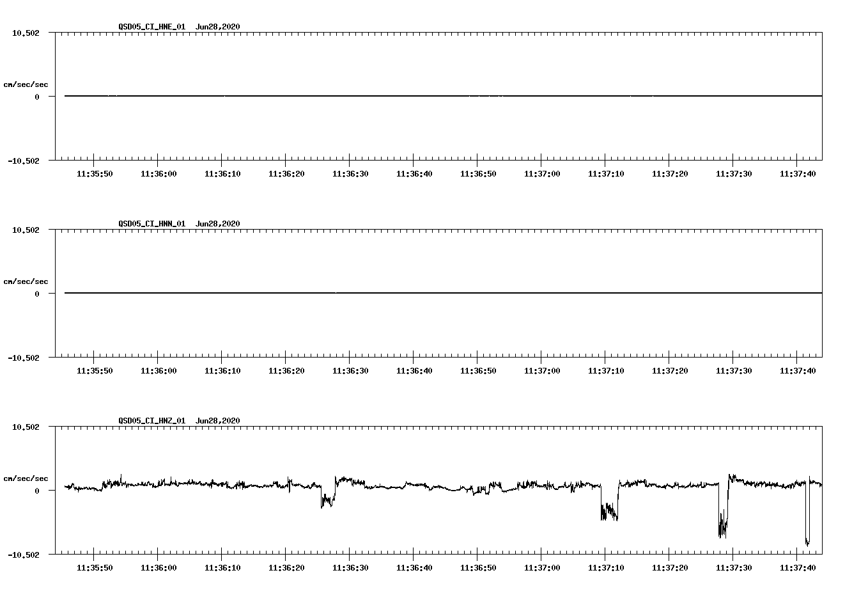Click the cm/sec/sec unit label on HNN plot
Viewport: 868px width, 591px height.
tap(26, 281)
